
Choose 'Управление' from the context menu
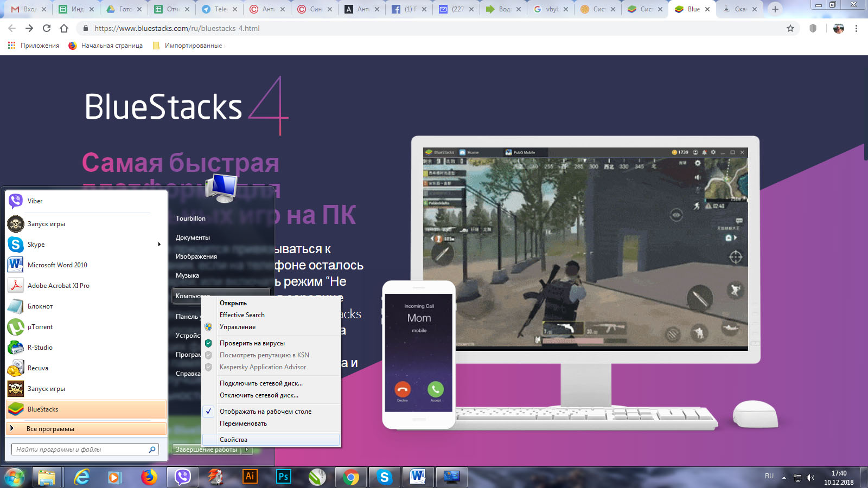pyautogui.click(x=271, y=327)
